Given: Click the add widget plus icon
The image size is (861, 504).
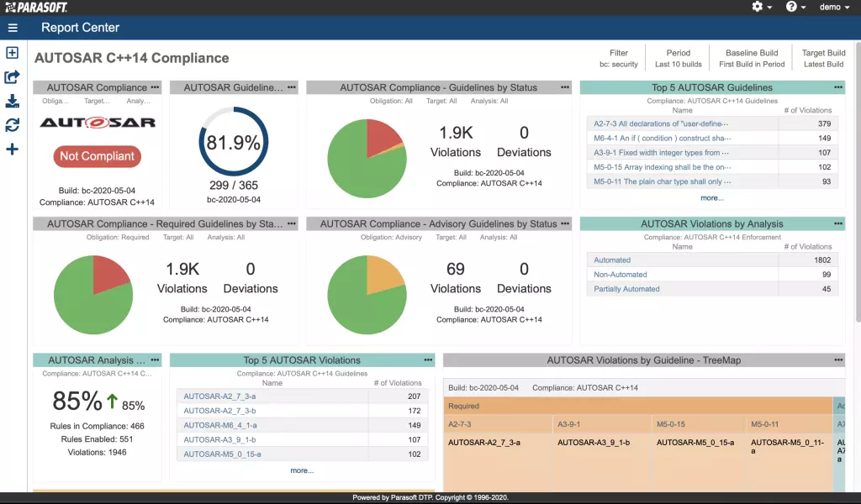Looking at the screenshot, I should (13, 150).
